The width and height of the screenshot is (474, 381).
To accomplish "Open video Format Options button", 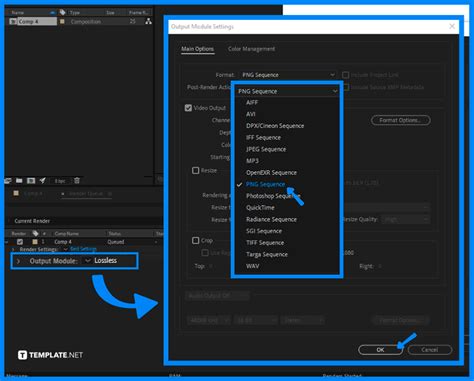I will [x=400, y=120].
